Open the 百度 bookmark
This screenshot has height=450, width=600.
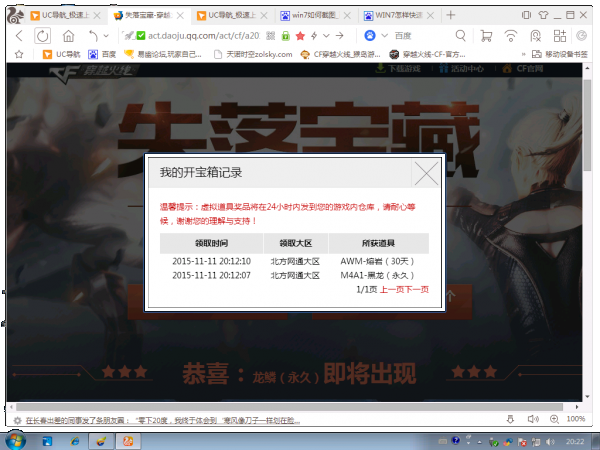[x=102, y=54]
